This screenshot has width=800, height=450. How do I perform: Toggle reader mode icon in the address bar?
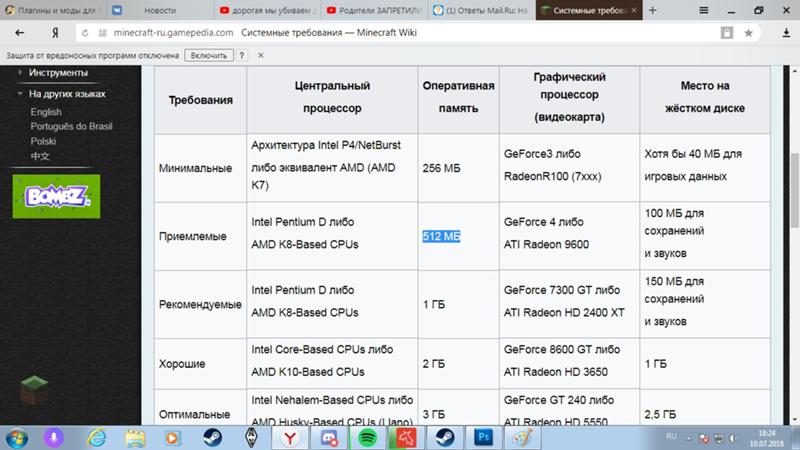(x=727, y=33)
